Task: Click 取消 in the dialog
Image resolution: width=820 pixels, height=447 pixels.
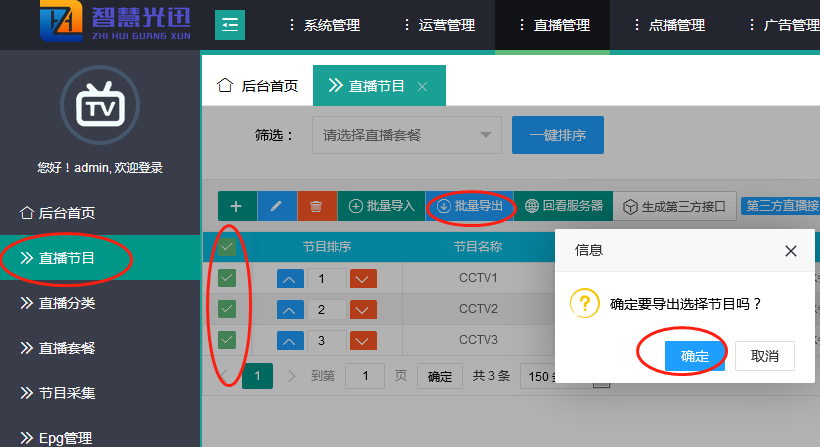Action: (x=764, y=356)
